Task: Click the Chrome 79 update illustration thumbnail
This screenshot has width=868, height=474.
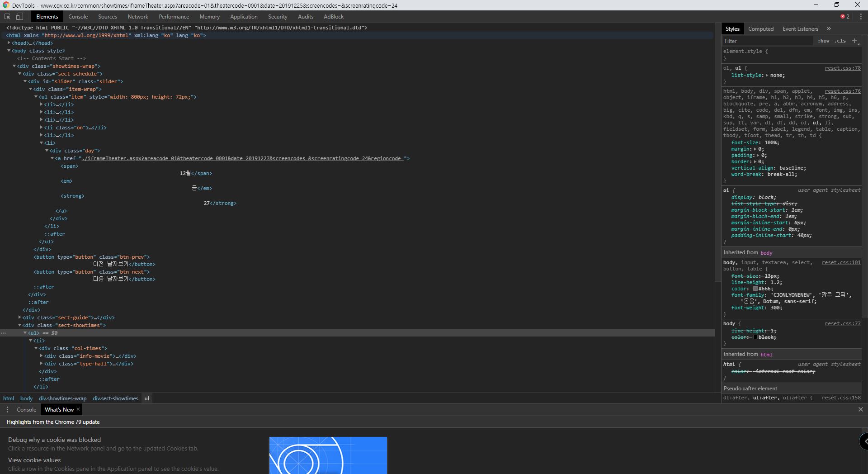Action: click(x=328, y=455)
